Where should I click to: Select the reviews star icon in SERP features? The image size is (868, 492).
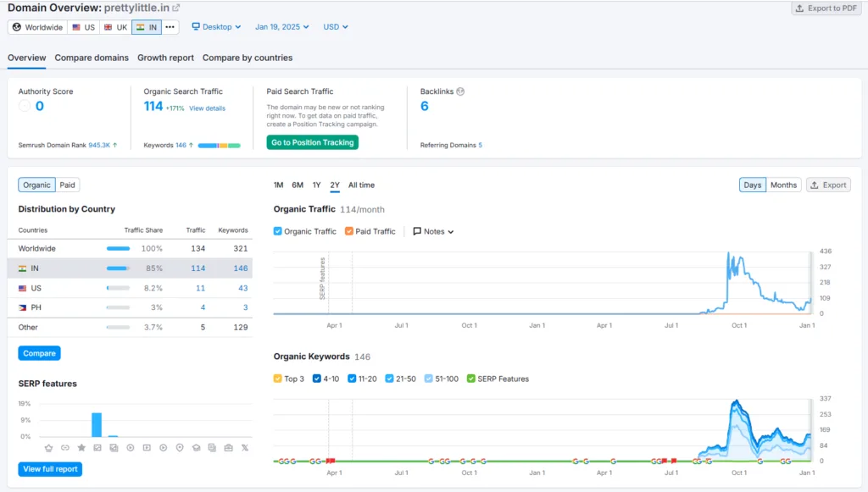pyautogui.click(x=81, y=448)
